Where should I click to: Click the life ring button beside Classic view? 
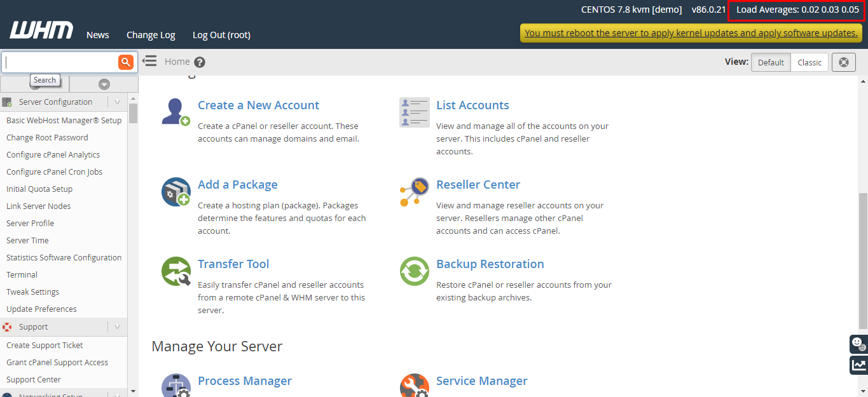844,62
